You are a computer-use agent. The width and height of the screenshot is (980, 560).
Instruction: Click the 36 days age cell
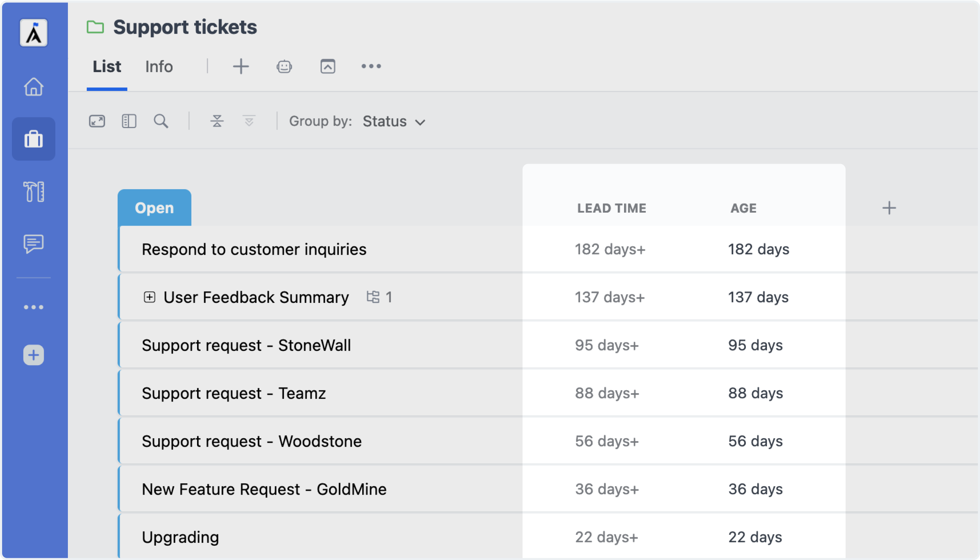(x=755, y=489)
